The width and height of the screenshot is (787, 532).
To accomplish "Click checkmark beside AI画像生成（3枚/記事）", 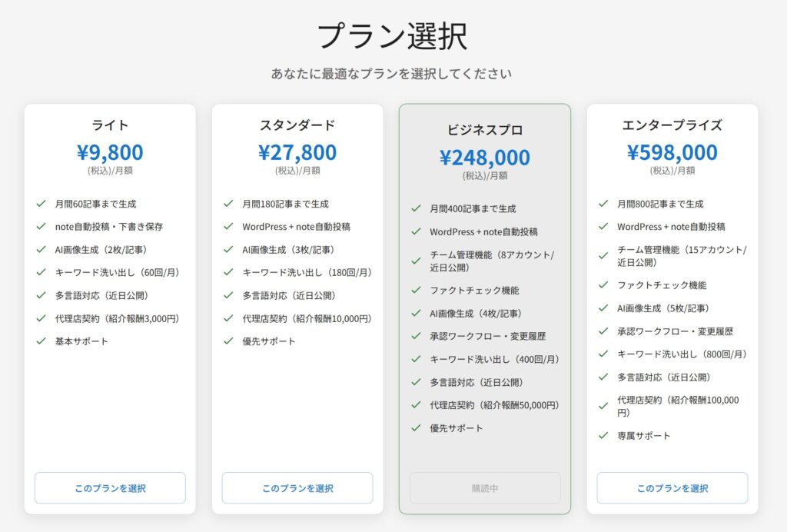I will coord(228,250).
